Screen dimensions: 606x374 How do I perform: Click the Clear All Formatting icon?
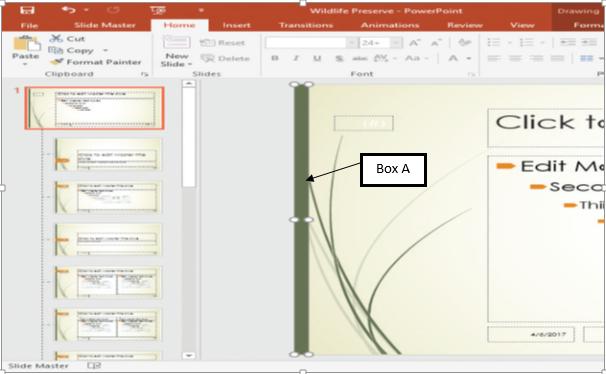[465, 42]
